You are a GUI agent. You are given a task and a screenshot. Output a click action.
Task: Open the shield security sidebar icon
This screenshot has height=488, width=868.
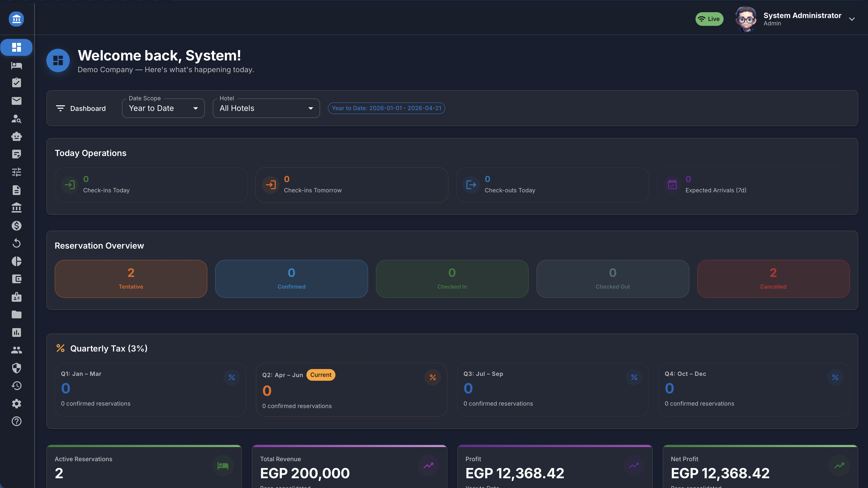coord(16,368)
